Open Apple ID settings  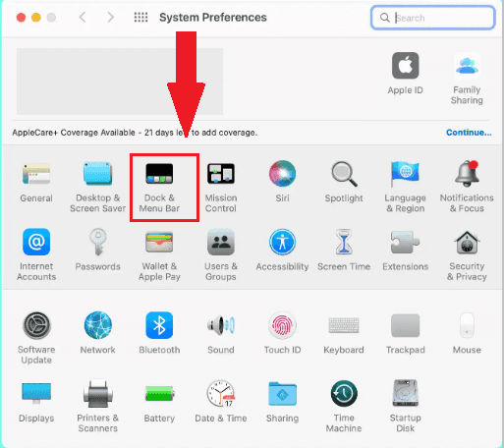[406, 66]
